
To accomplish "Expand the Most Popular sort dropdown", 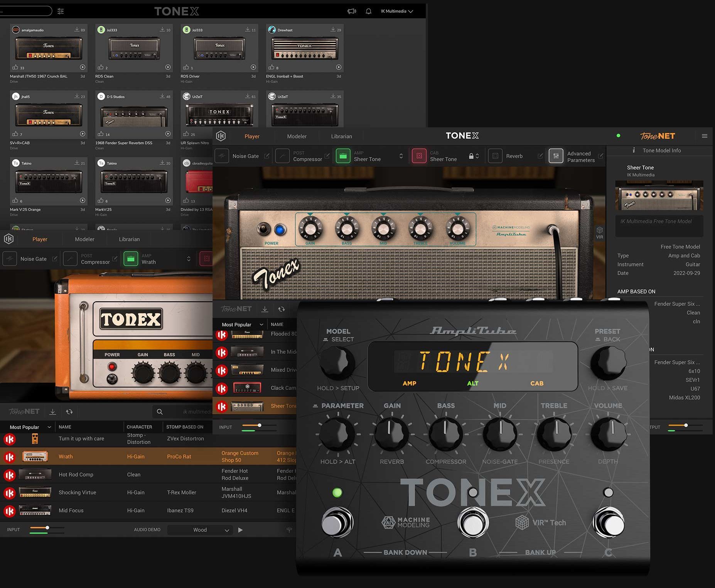I will pyautogui.click(x=30, y=427).
